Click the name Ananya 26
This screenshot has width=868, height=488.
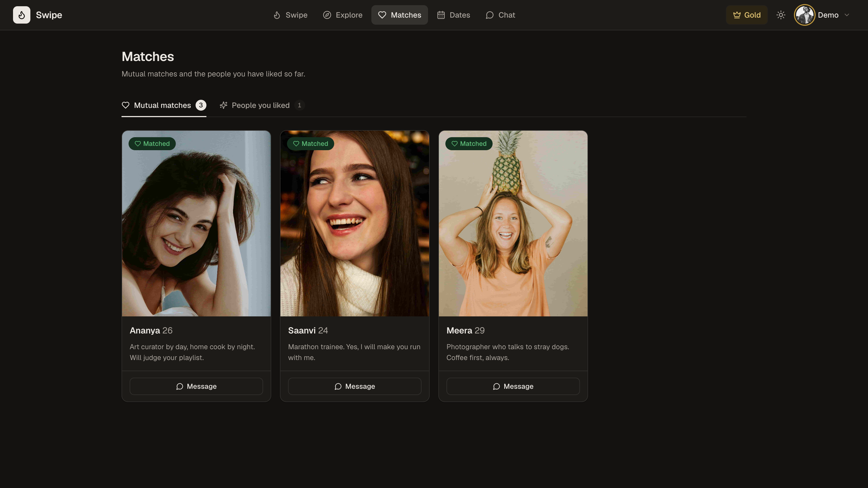(x=151, y=330)
